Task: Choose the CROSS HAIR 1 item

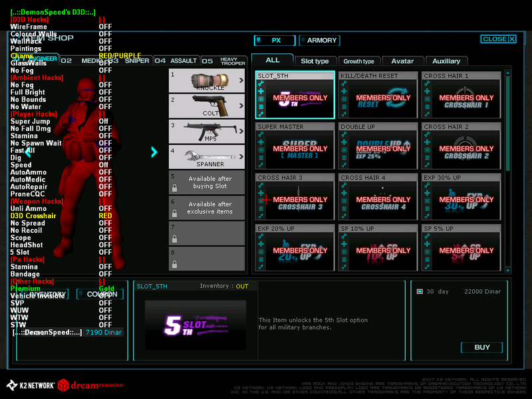Action: tap(461, 95)
